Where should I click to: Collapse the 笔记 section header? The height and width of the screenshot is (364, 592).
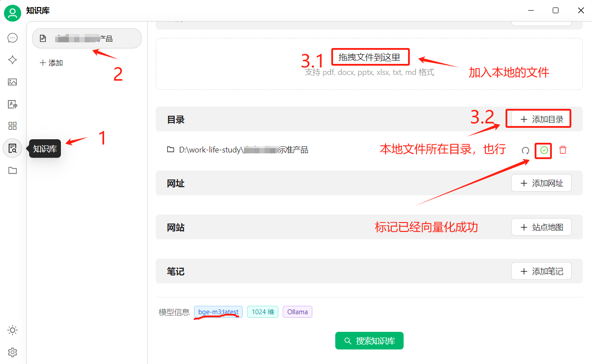coord(369,271)
